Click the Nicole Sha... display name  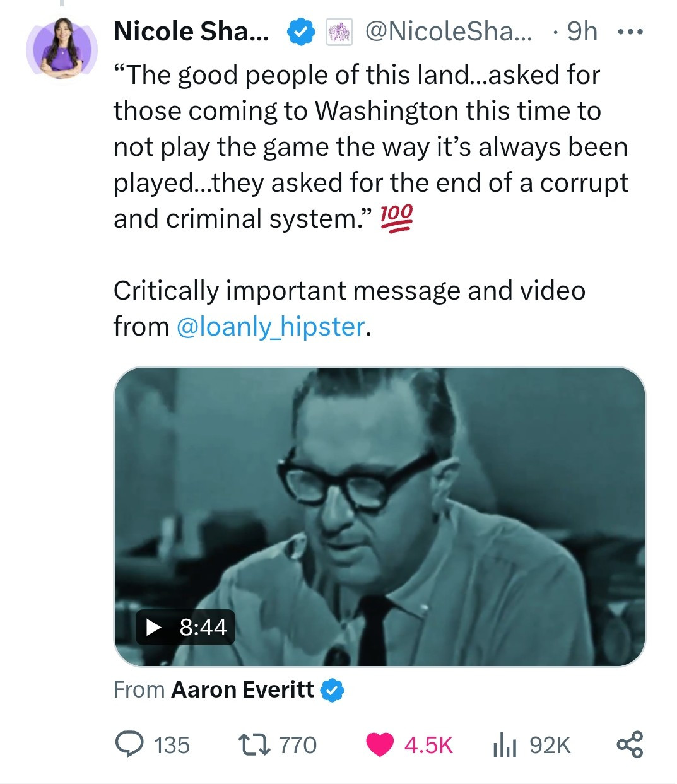(190, 32)
